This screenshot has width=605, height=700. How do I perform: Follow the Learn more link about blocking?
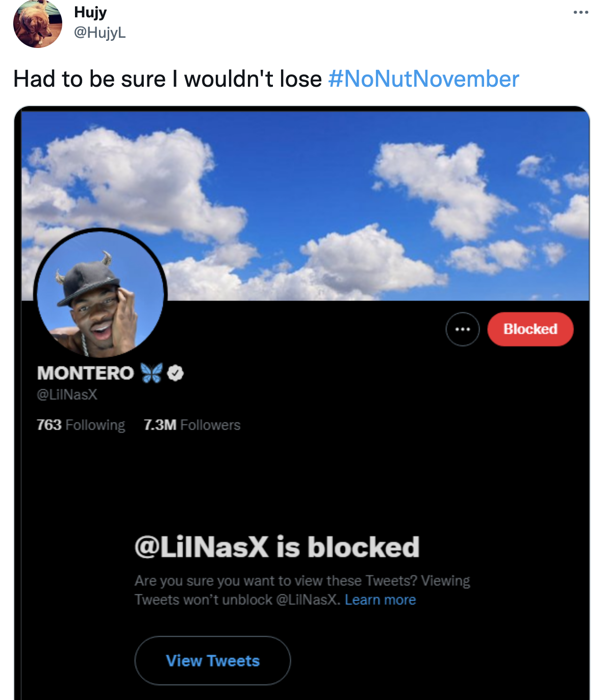click(x=381, y=599)
